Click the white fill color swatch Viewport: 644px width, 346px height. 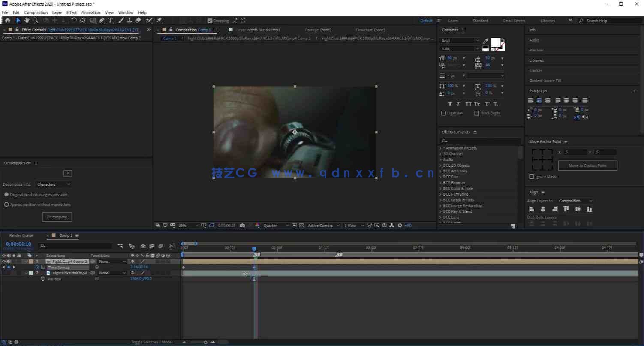coord(495,42)
